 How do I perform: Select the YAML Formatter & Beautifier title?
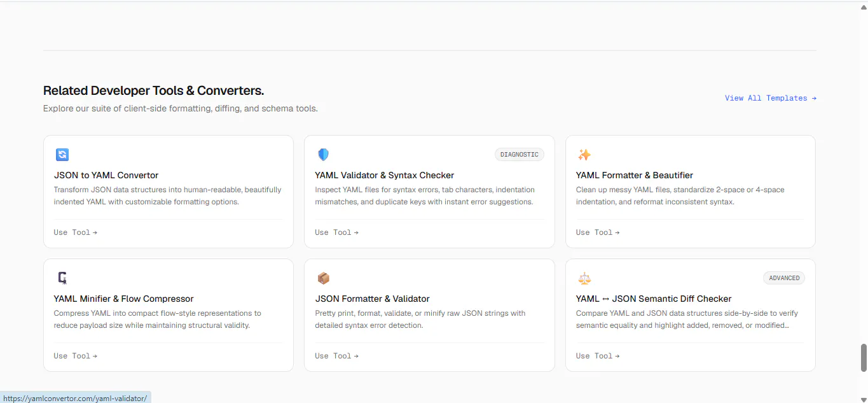(x=635, y=175)
